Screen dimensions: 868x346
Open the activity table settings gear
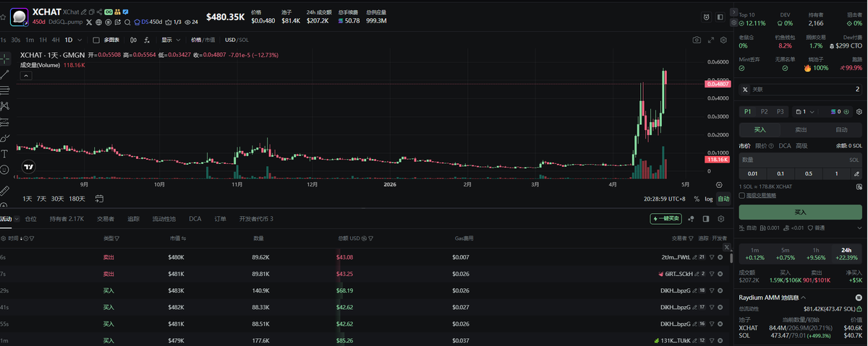720,219
